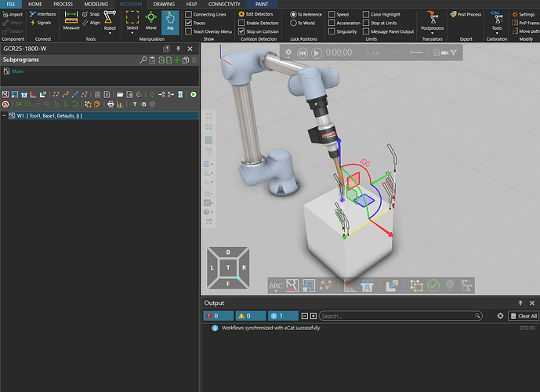
Task: Toggle the Traces checkbox
Action: point(188,23)
